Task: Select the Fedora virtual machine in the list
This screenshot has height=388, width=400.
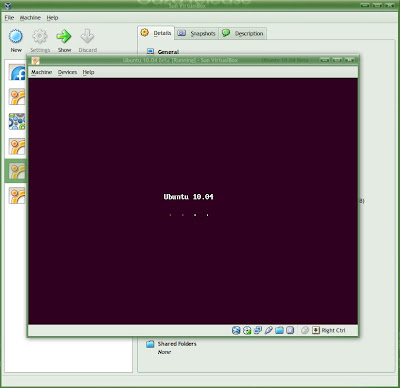Action: click(x=17, y=73)
